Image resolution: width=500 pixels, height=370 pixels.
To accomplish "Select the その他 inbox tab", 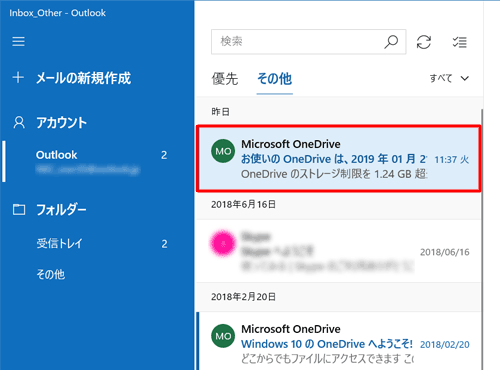I will [274, 79].
